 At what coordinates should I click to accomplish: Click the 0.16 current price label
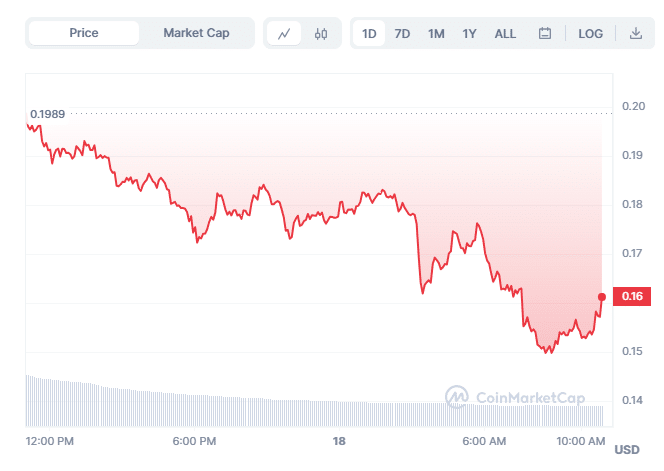point(632,296)
